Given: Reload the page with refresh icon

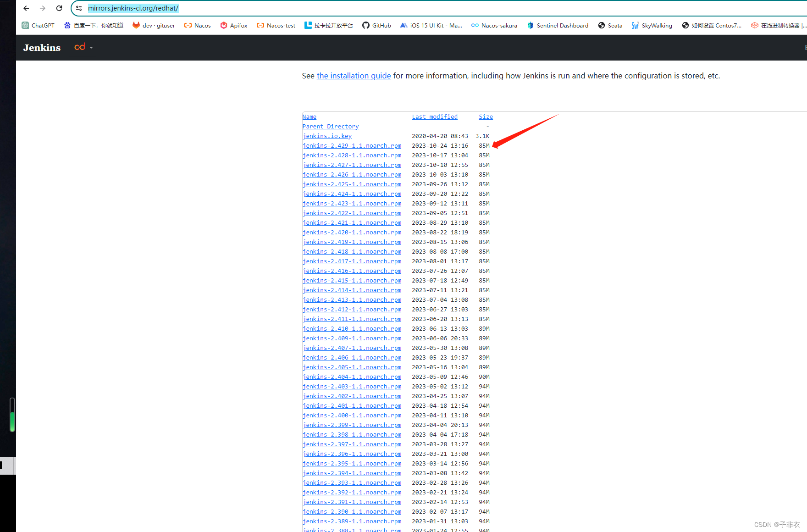Looking at the screenshot, I should (59, 8).
